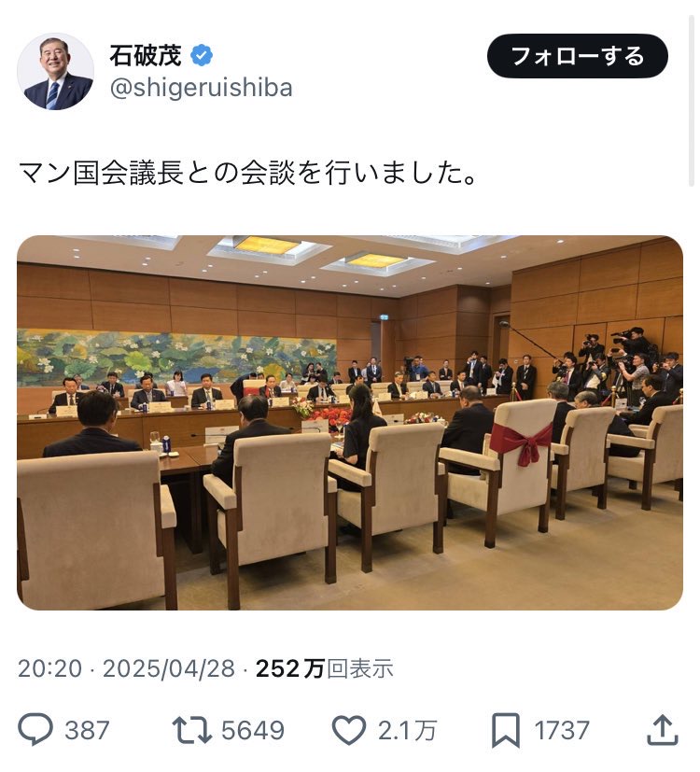Open the profile avatar photo

pyautogui.click(x=55, y=71)
